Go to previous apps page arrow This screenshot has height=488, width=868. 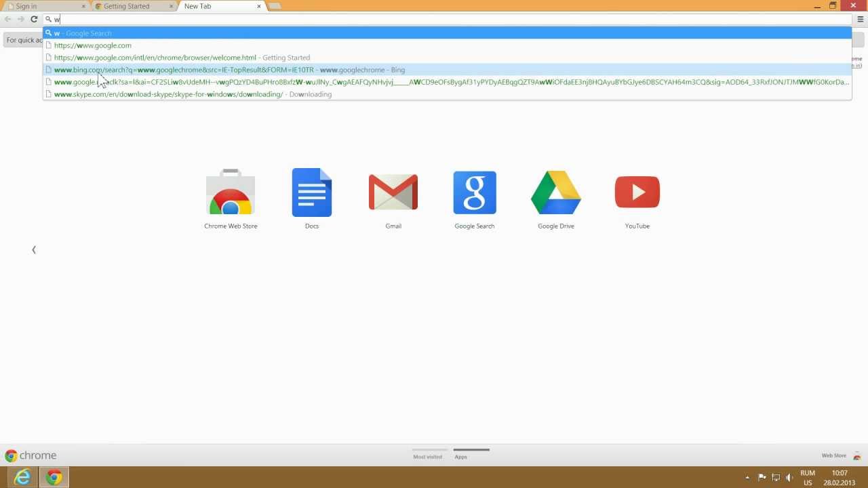point(34,250)
